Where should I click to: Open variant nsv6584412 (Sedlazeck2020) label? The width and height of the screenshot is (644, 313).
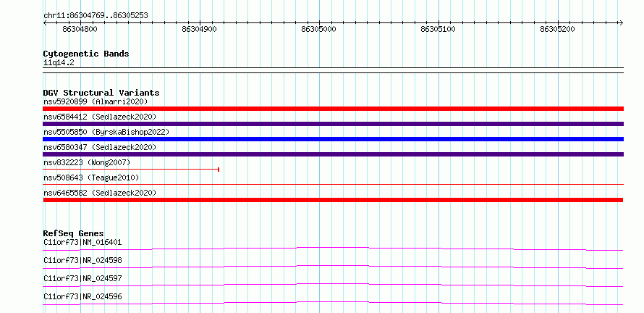[x=100, y=117]
